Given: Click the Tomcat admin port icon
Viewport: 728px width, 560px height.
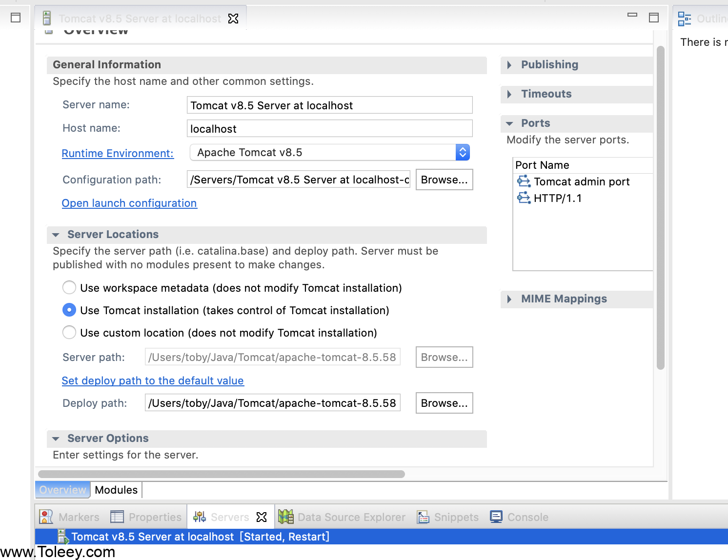Looking at the screenshot, I should point(524,181).
